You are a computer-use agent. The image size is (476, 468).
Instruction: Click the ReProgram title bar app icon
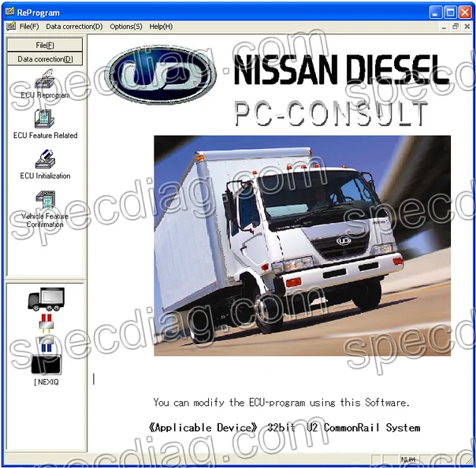[x=10, y=12]
